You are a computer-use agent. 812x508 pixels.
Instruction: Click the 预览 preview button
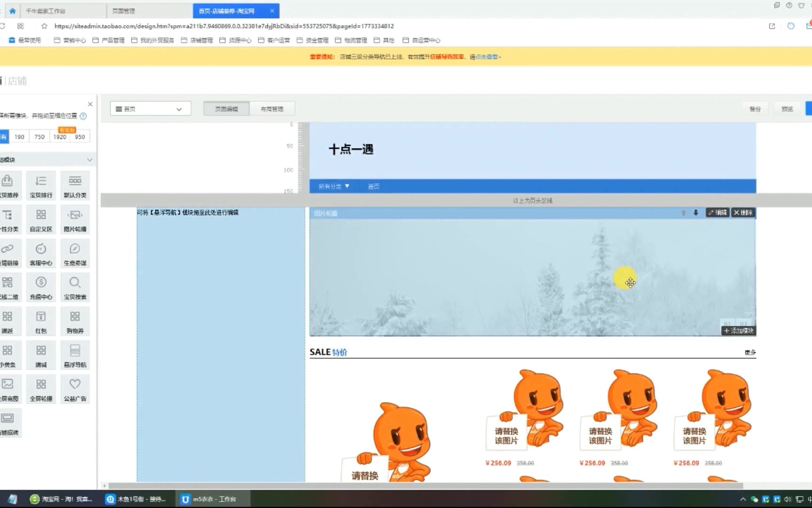[x=787, y=109]
